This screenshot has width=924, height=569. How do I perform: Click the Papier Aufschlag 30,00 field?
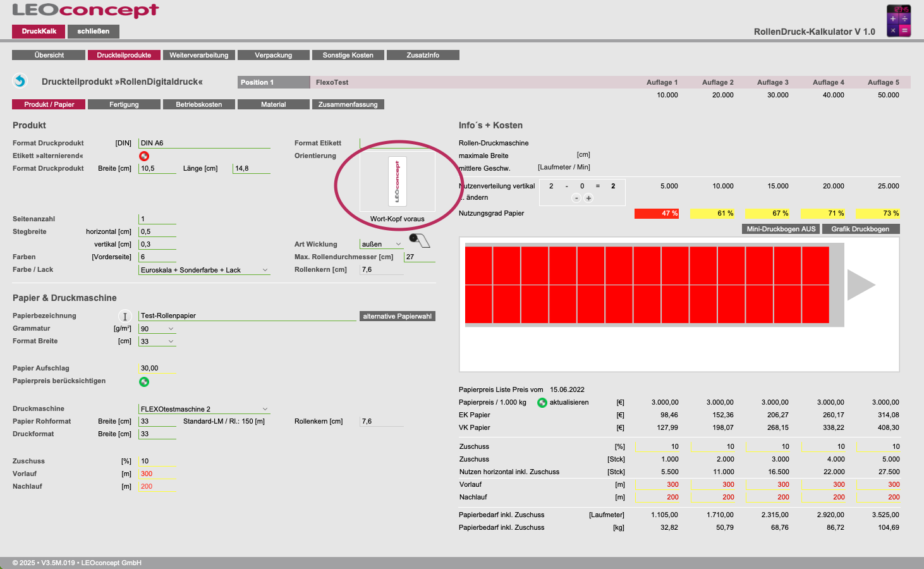click(x=157, y=368)
